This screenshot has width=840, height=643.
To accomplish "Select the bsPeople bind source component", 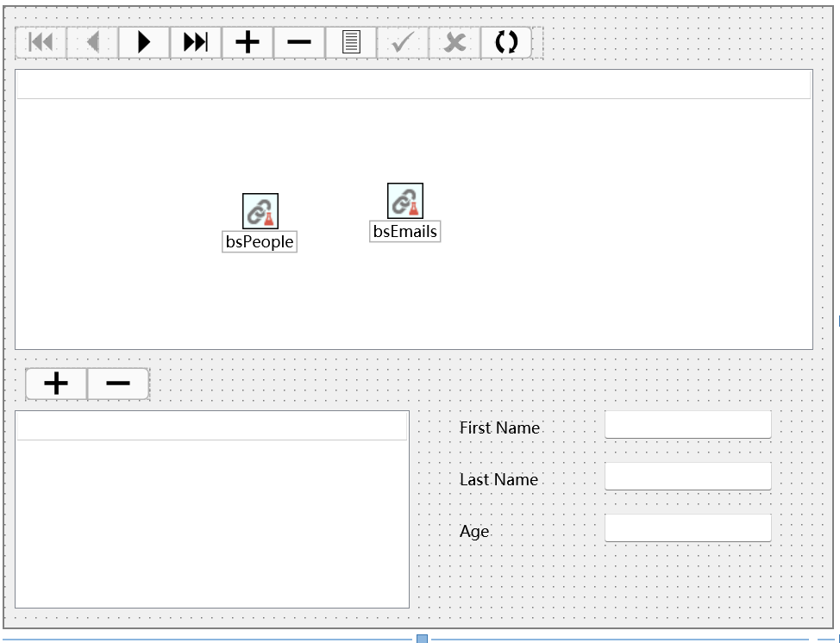I will click(260, 211).
